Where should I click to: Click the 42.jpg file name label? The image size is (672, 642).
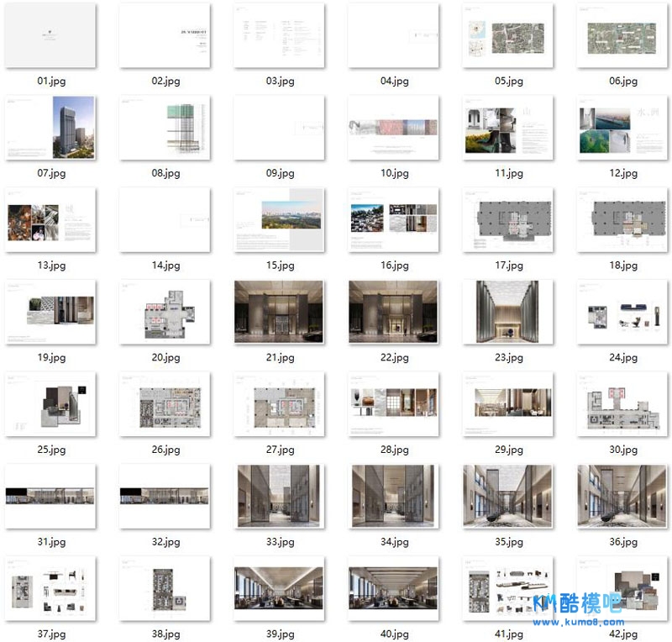tap(623, 634)
